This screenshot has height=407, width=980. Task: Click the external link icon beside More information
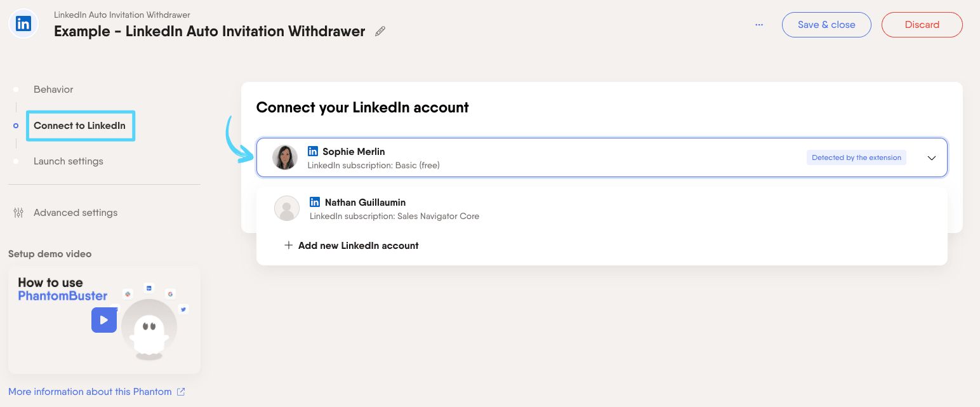pyautogui.click(x=181, y=392)
